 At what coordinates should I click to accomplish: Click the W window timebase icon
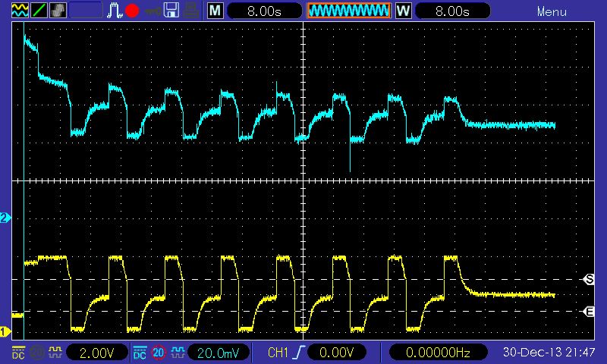click(404, 11)
